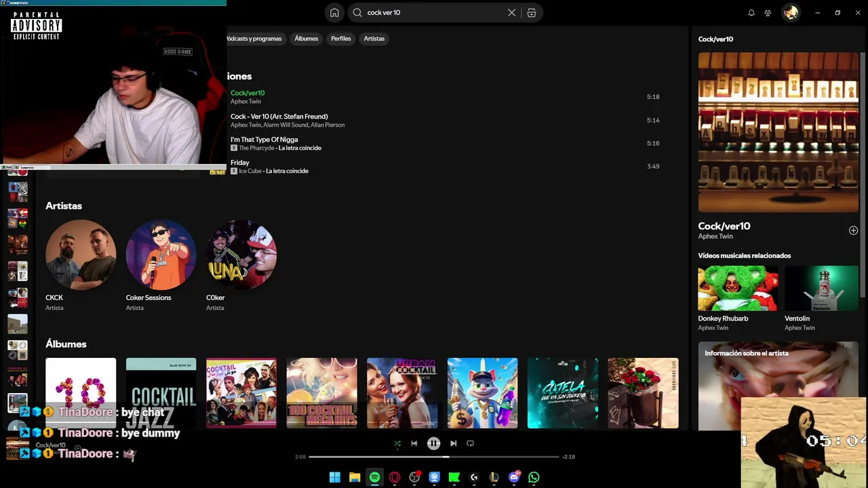868x488 pixels.
Task: Add Cock/ver10 to library with plus icon
Action: tap(853, 230)
